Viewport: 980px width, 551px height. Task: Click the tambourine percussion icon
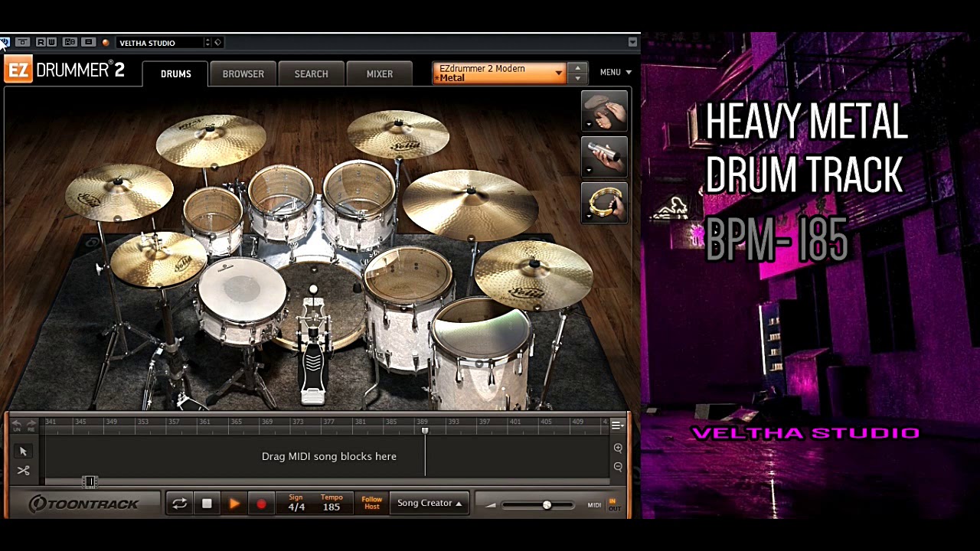coord(605,203)
